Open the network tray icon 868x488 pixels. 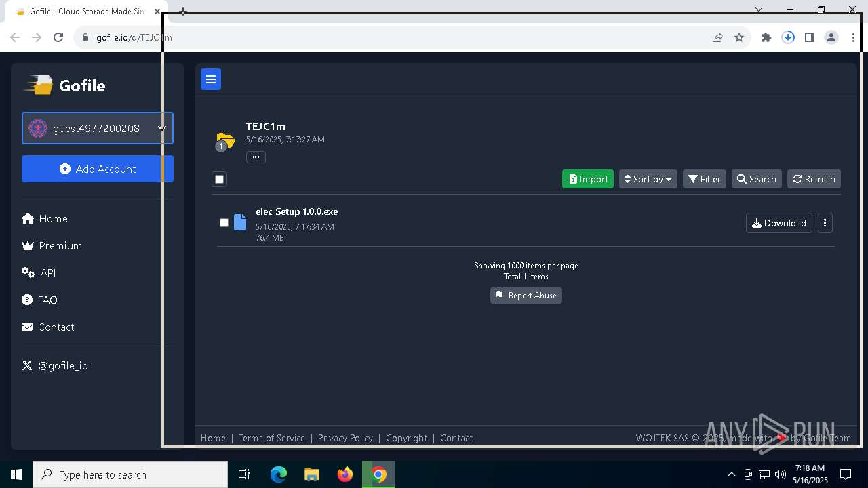tap(764, 474)
